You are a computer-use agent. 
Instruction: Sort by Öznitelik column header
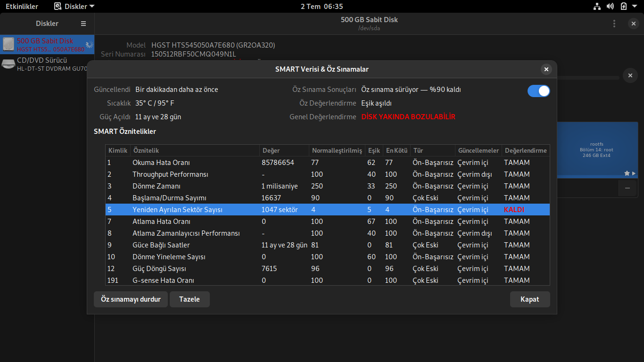(195, 151)
